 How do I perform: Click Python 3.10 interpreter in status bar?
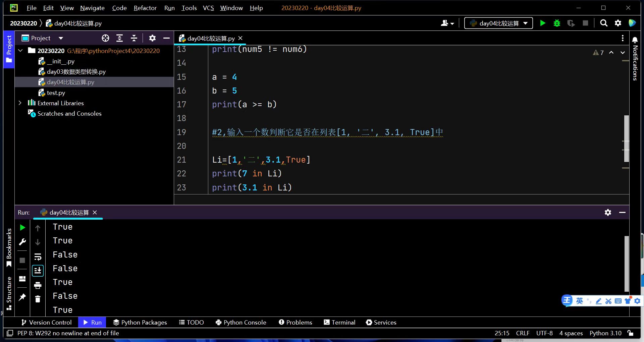click(x=605, y=333)
